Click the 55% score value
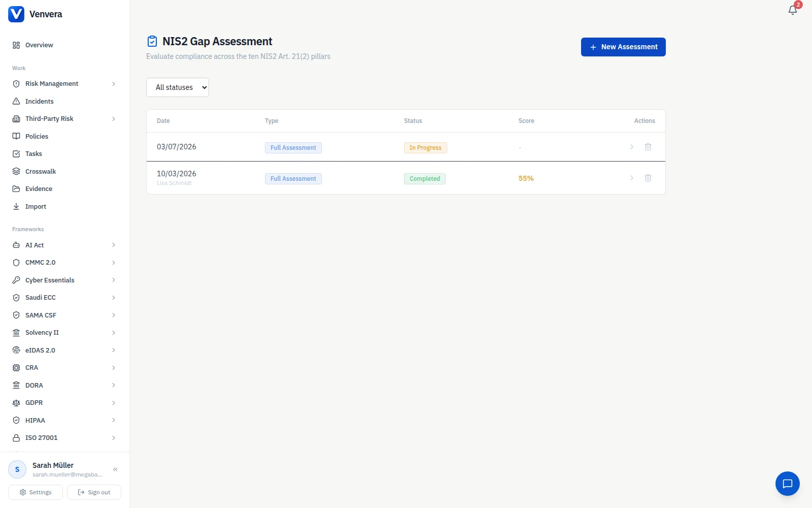Screen dimensions: 812x508 click(526, 178)
